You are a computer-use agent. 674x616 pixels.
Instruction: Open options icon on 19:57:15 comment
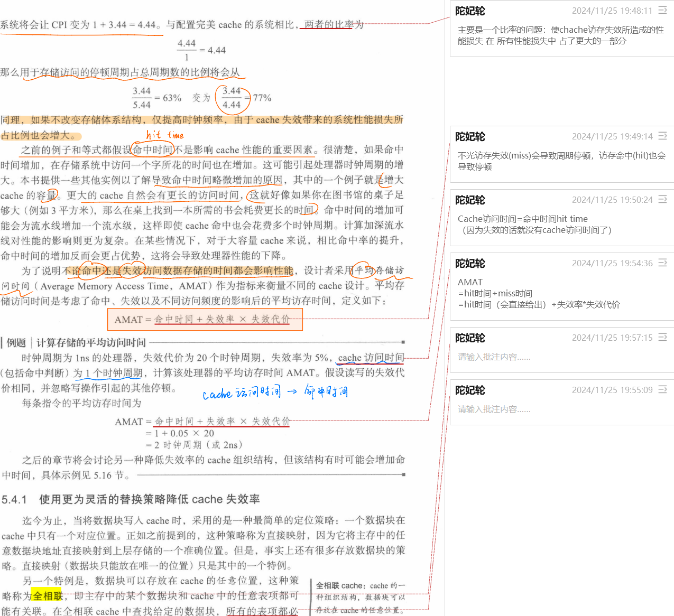[662, 338]
